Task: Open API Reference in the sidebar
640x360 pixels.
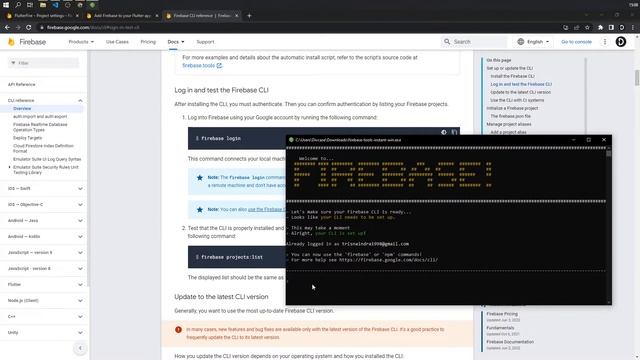Action: [x=22, y=84]
